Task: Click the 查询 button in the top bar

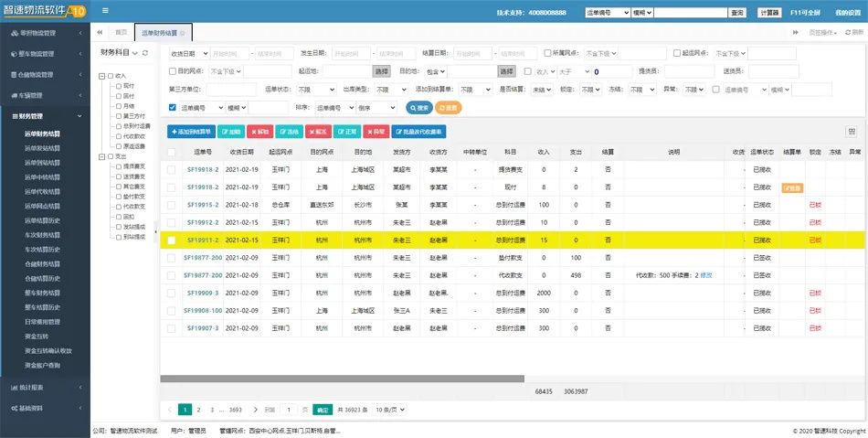Action: [736, 12]
